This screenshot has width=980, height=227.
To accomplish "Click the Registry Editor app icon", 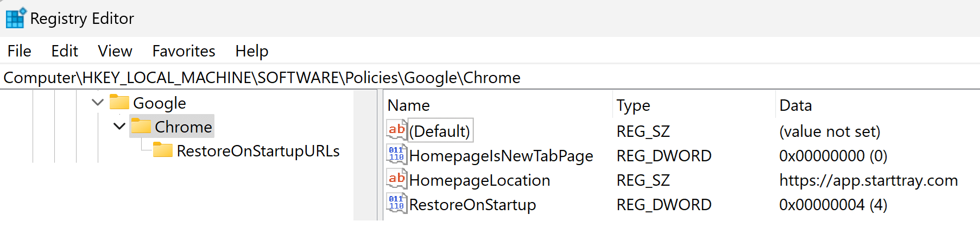I will (16, 18).
